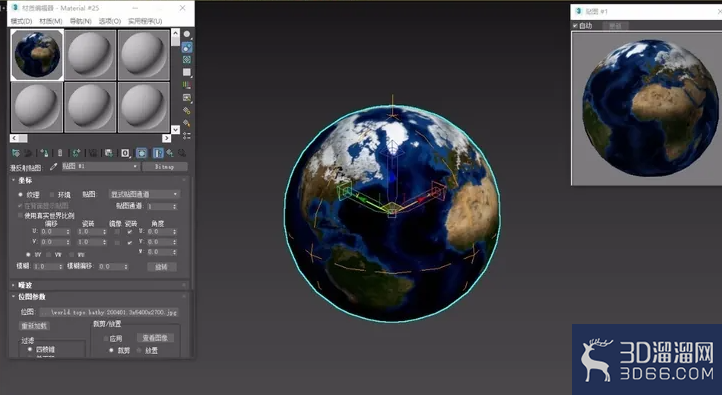The width and height of the screenshot is (722, 395).
Task: Select the second gray sample slot in the top row
Action: click(x=90, y=55)
